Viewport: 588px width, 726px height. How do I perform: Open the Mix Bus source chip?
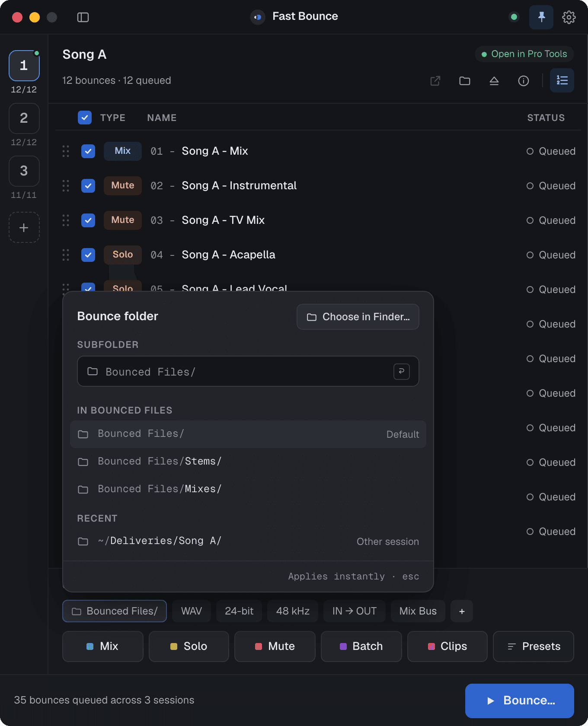[418, 611]
